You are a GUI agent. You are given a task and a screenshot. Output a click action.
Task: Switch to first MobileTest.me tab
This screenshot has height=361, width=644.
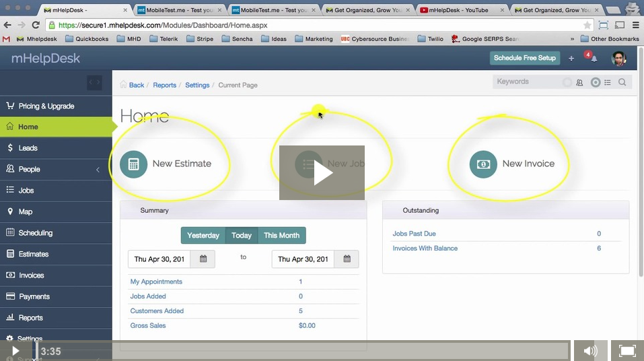(180, 10)
